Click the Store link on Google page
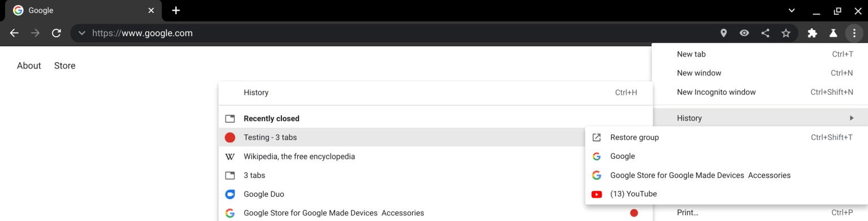868x221 pixels. tap(65, 66)
